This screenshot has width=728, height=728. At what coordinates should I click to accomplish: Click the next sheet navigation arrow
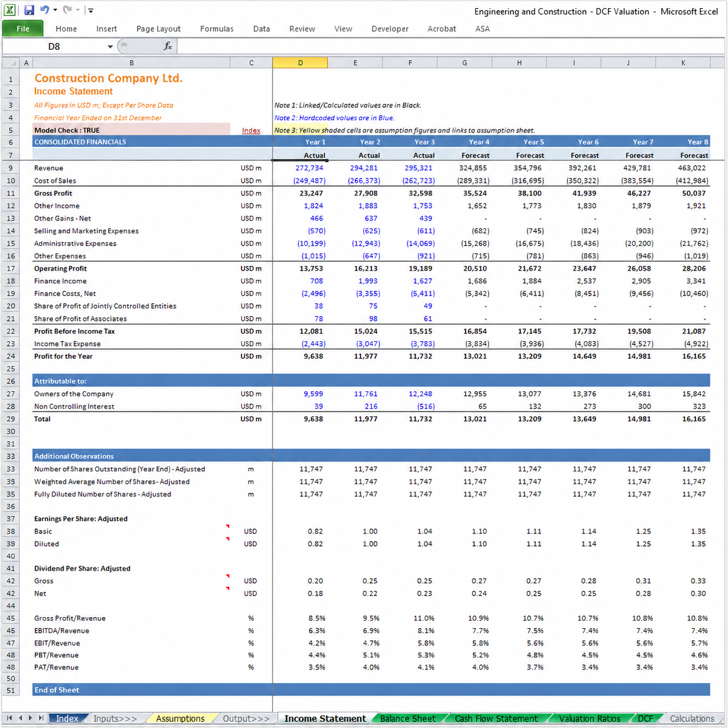tap(30, 718)
